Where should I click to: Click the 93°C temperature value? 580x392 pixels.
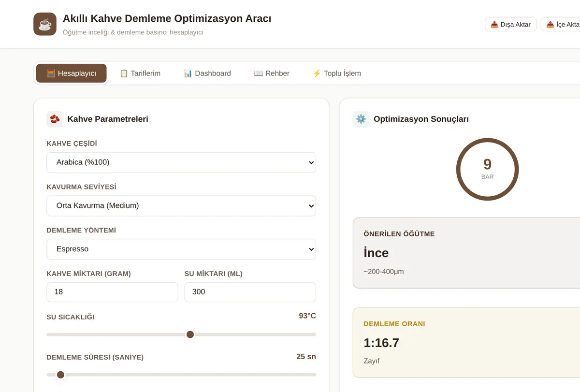click(307, 316)
